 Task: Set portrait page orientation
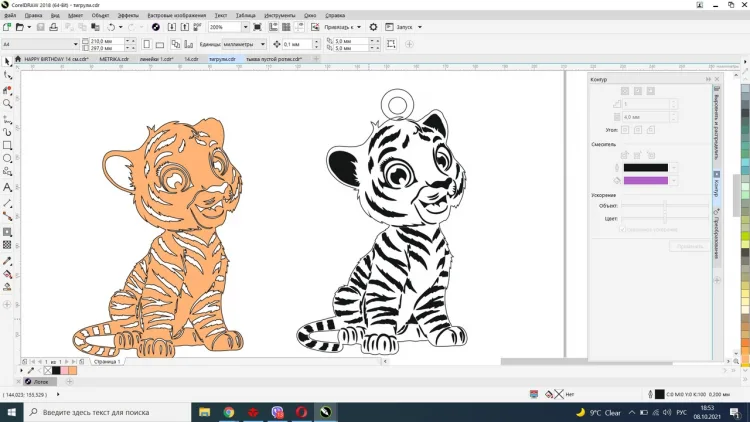(147, 44)
